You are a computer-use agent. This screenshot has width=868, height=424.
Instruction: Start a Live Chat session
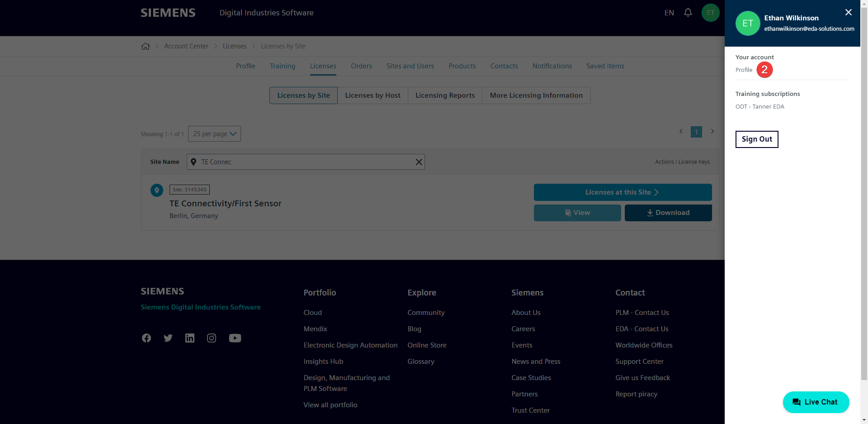816,402
